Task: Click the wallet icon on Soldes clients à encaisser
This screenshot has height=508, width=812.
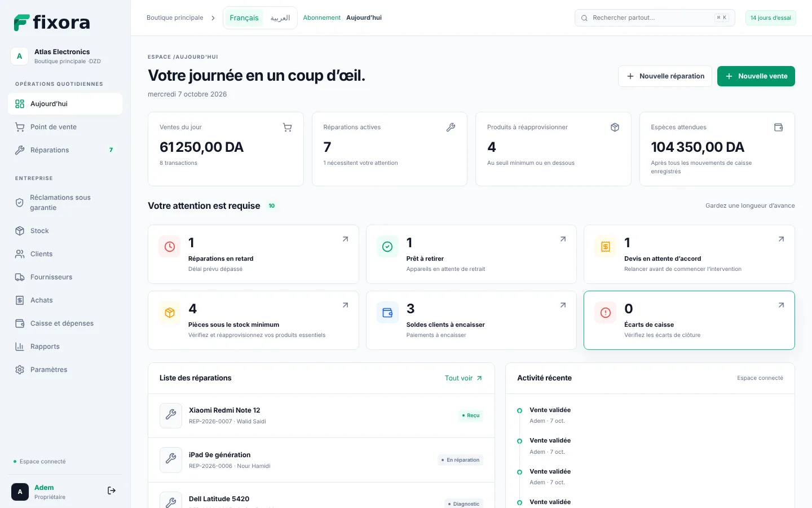Action: coord(387,313)
